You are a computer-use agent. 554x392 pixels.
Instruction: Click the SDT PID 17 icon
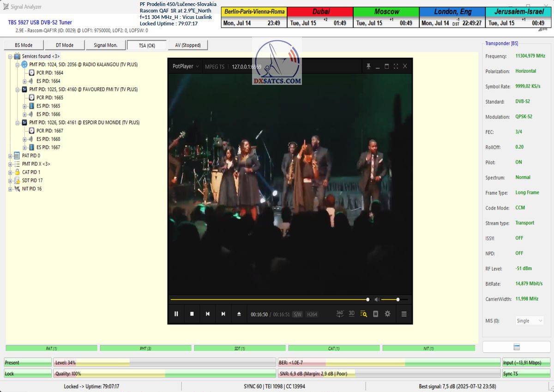tap(17, 180)
